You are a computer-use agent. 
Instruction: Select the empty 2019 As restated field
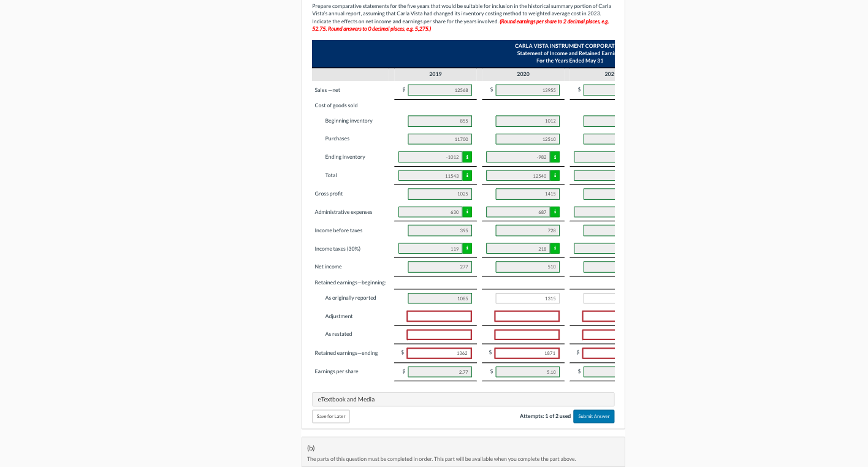coord(440,335)
